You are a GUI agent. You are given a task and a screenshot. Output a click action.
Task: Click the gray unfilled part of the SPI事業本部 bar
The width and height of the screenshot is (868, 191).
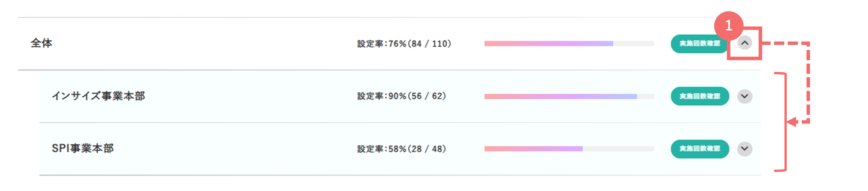(618, 149)
